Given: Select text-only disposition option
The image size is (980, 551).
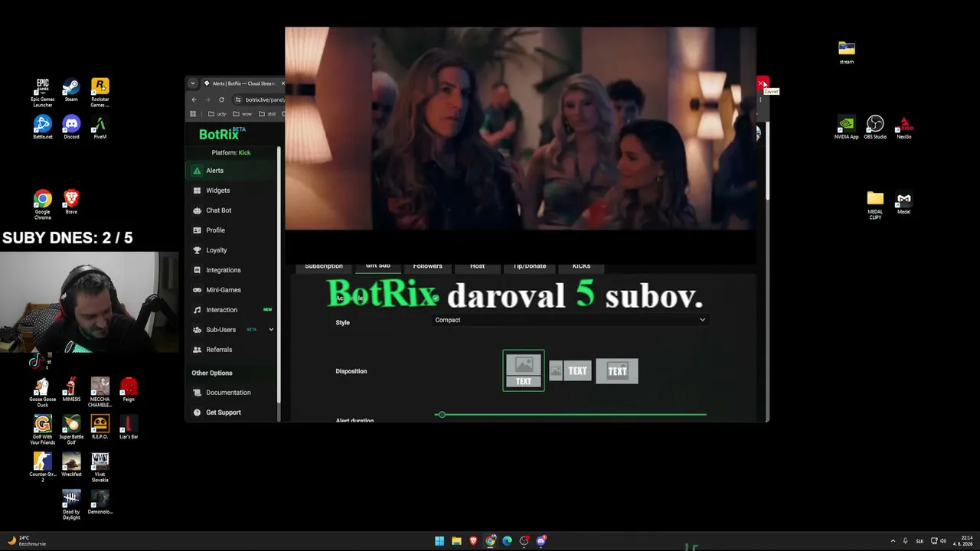Looking at the screenshot, I should [617, 371].
